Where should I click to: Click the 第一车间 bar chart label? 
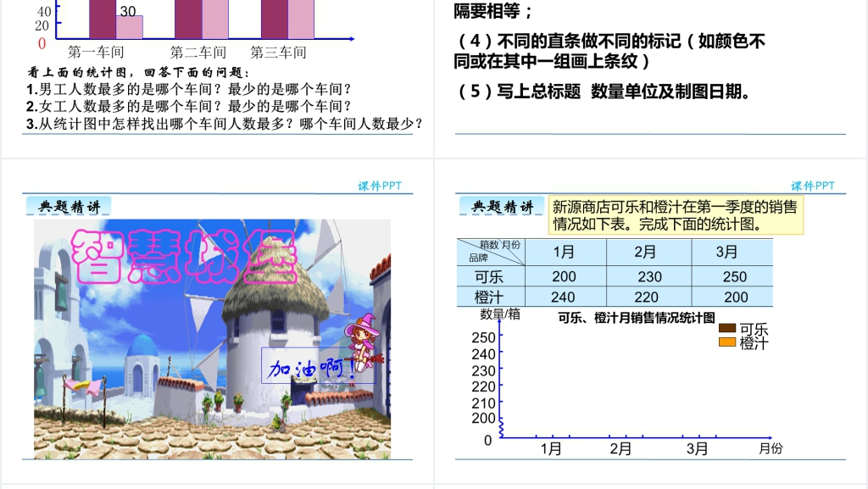(x=96, y=52)
